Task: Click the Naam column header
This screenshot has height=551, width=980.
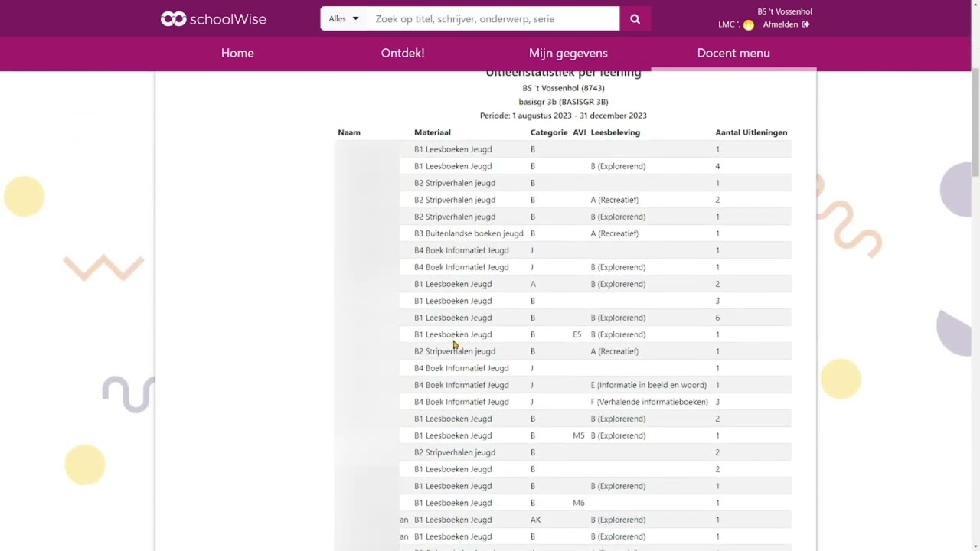Action: pyautogui.click(x=349, y=132)
